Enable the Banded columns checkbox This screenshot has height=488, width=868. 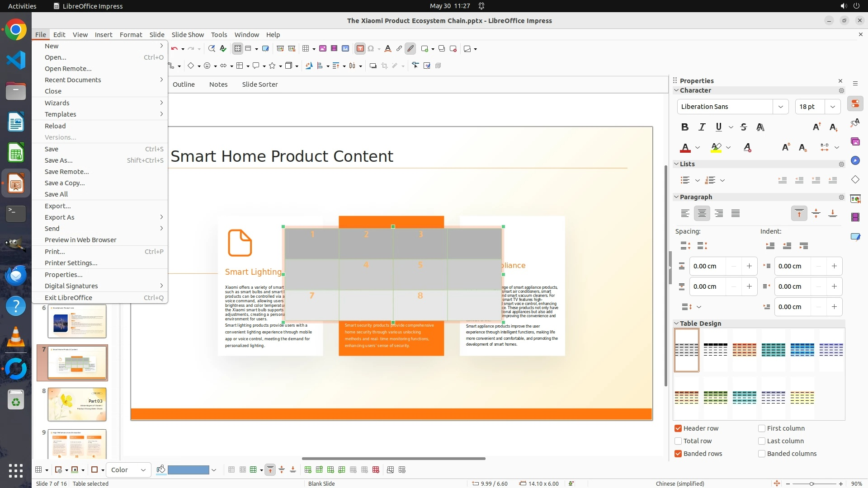[762, 454]
